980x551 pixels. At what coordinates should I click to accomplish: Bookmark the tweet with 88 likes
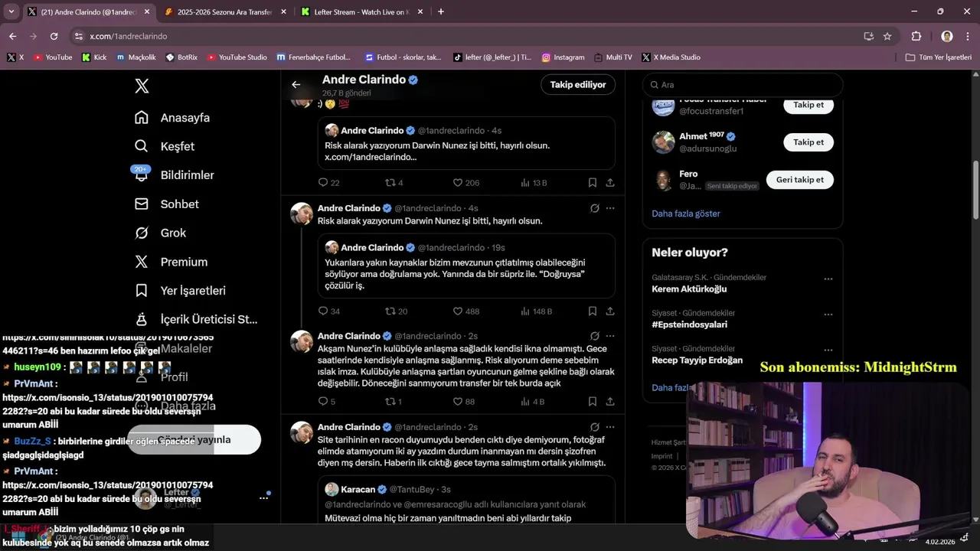tap(593, 402)
